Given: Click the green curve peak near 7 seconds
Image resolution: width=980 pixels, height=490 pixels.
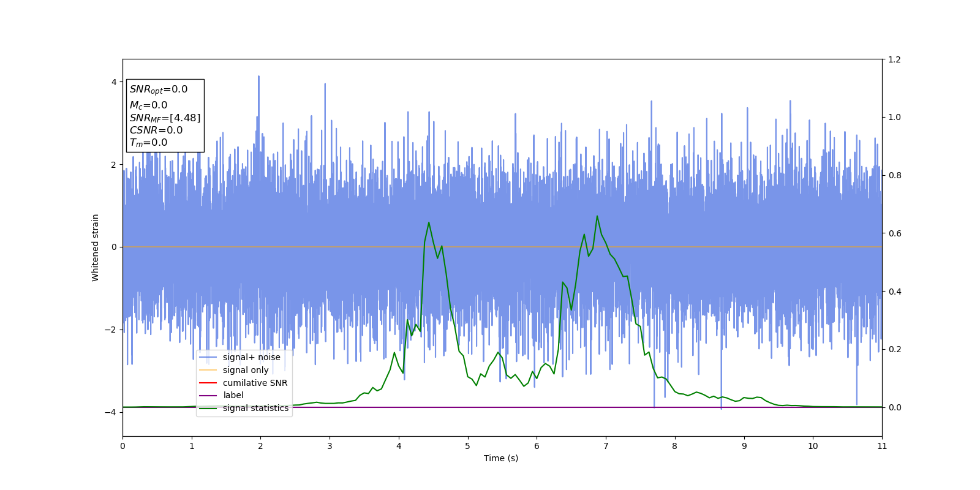Looking at the screenshot, I should coord(597,216).
